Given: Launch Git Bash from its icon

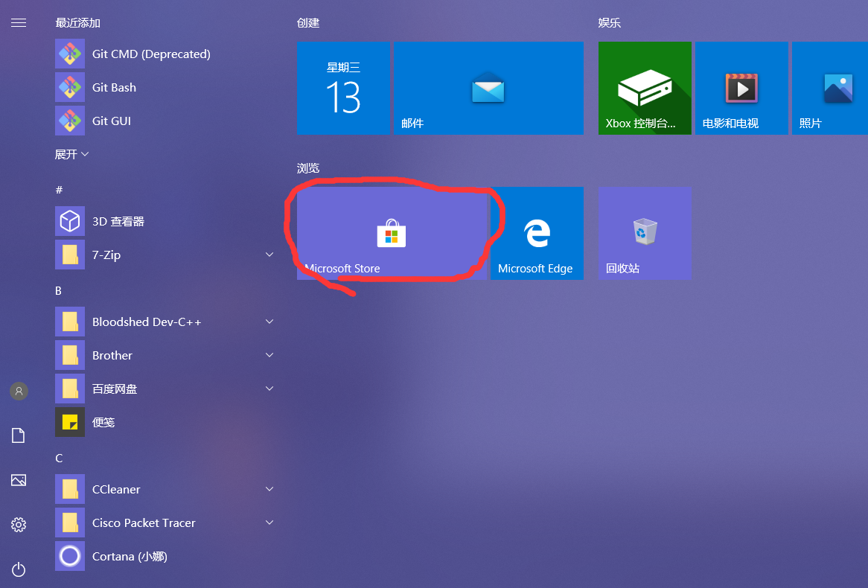Looking at the screenshot, I should coord(70,87).
